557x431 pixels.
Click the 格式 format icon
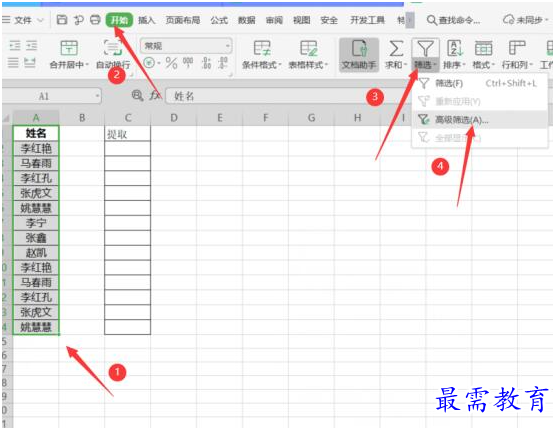pyautogui.click(x=483, y=48)
